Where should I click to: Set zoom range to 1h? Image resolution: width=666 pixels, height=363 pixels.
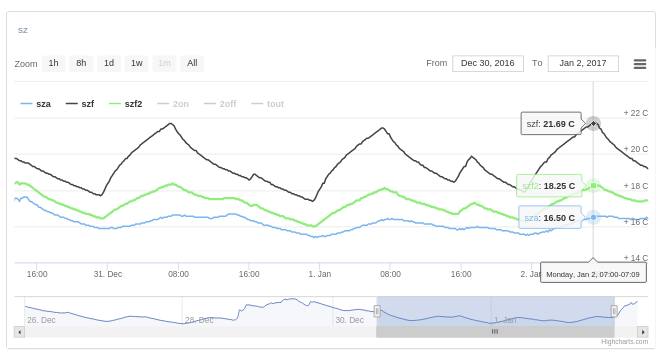(x=53, y=63)
